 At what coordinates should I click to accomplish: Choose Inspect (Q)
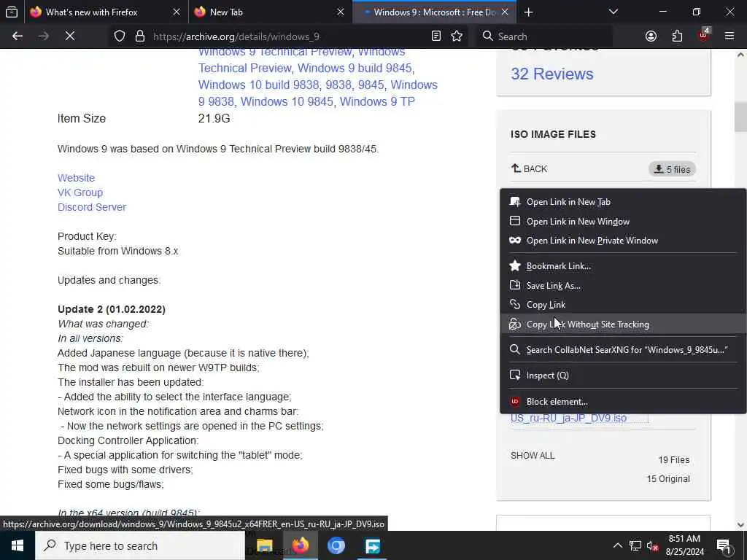click(623, 376)
